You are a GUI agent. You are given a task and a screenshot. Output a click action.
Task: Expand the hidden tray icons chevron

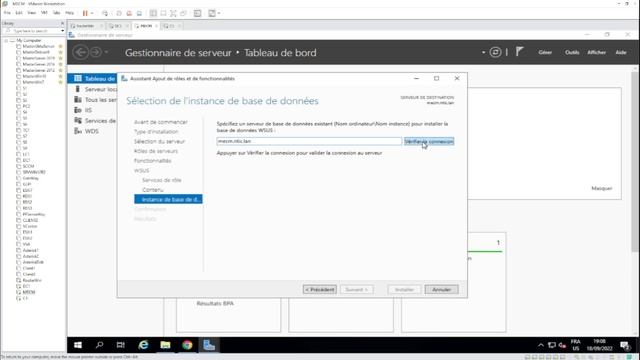(541, 345)
